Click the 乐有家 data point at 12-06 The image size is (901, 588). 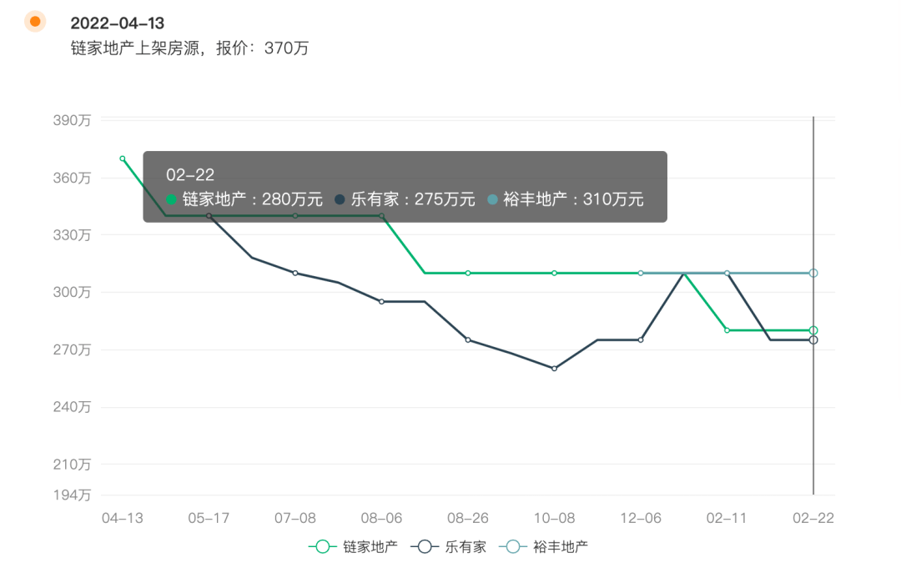(641, 340)
